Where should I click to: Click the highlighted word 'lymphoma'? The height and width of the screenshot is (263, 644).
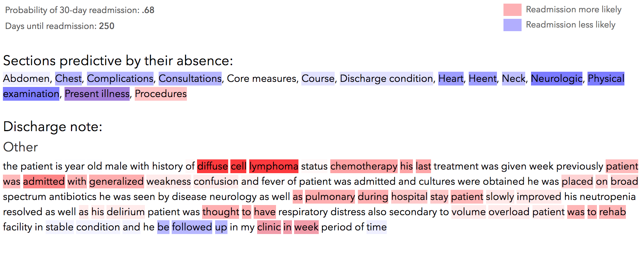pyautogui.click(x=273, y=166)
